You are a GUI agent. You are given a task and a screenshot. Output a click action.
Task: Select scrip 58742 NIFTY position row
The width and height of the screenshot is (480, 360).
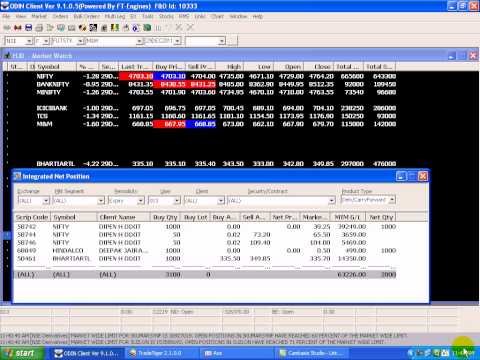pos(205,227)
